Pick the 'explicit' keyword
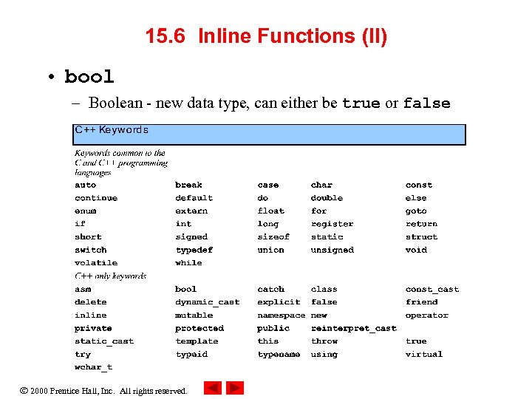Viewport: 532px width, 399px height. (279, 302)
